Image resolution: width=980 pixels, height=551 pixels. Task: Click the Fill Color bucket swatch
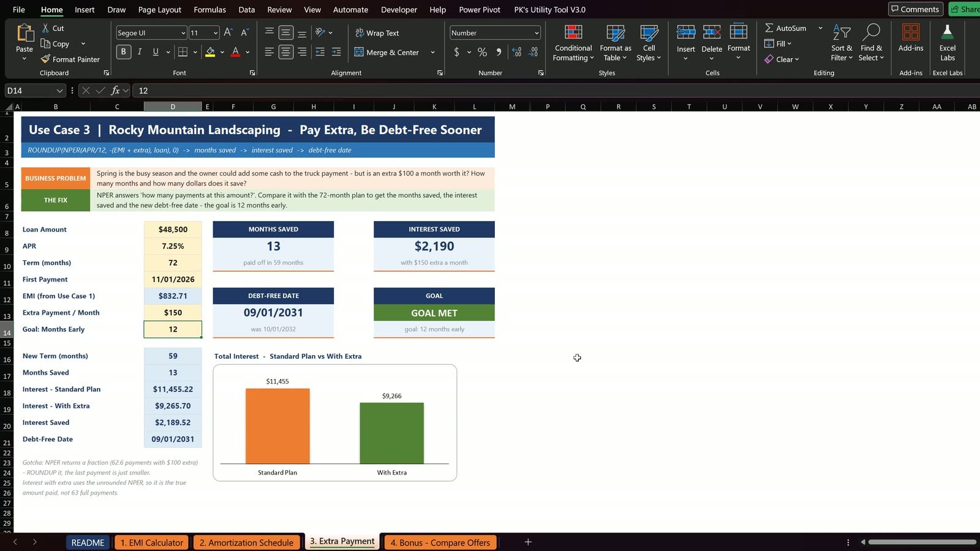pyautogui.click(x=210, y=52)
